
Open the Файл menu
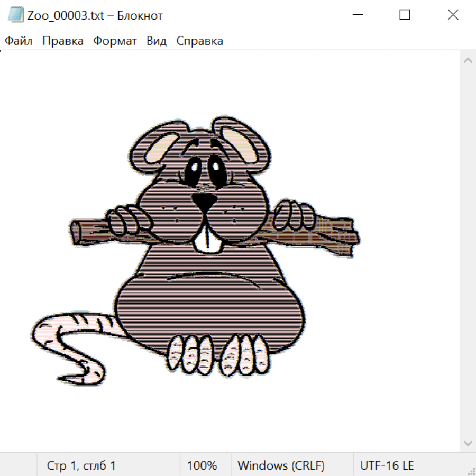19,41
